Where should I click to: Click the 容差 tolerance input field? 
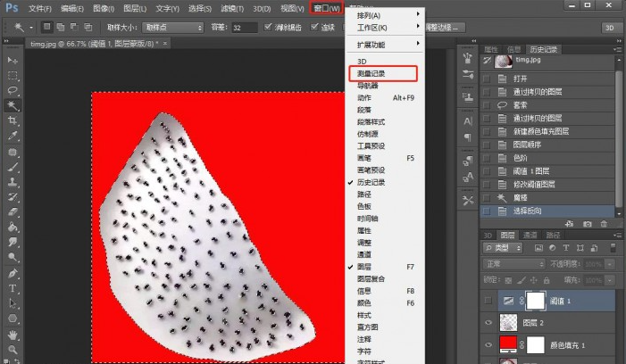tap(244, 28)
